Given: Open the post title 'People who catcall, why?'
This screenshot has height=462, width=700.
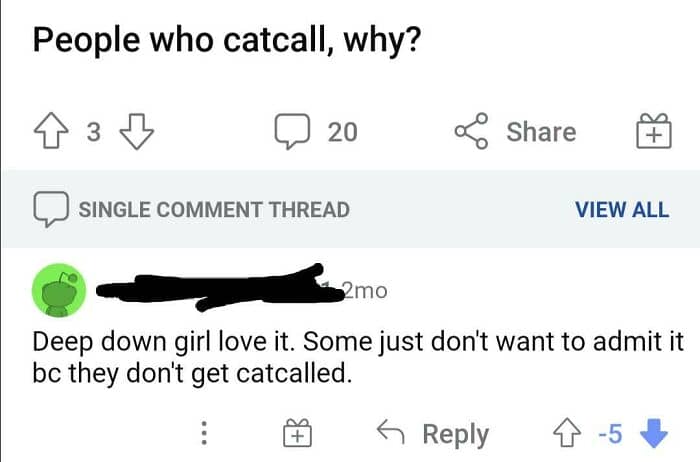Looking at the screenshot, I should click(224, 40).
